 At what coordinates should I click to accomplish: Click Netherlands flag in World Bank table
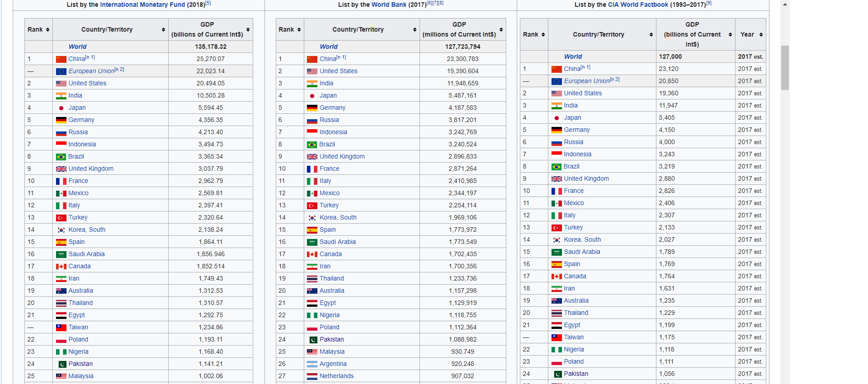pos(312,376)
